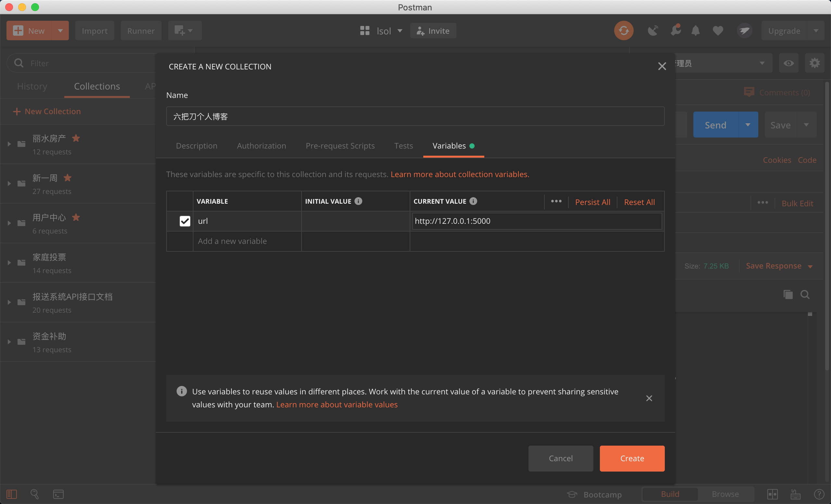Click the two-pane layout icon
The width and height of the screenshot is (831, 504).
tap(772, 494)
